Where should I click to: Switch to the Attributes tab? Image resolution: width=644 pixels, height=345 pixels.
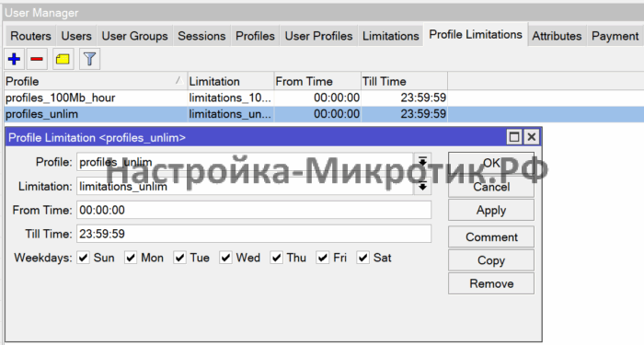click(x=557, y=36)
